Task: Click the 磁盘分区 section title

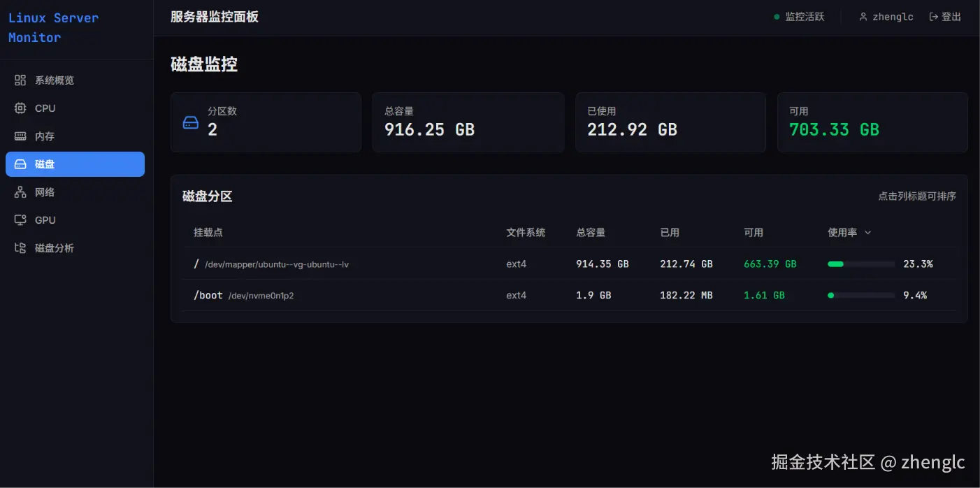Action: (207, 196)
